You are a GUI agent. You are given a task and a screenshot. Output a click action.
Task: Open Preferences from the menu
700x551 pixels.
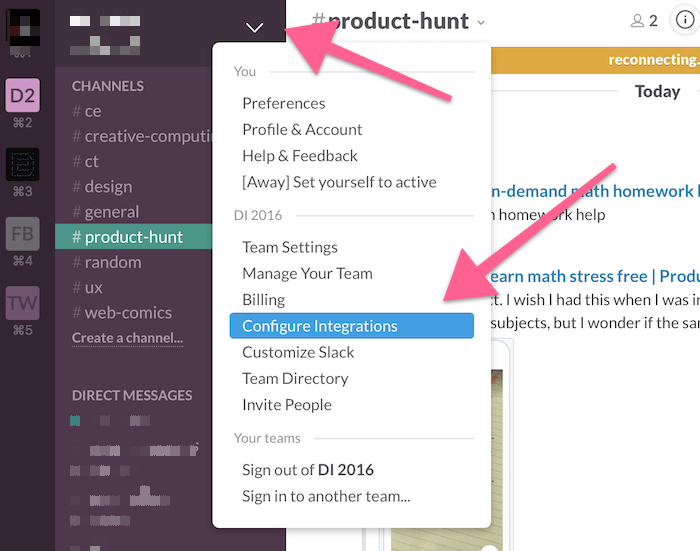283,104
